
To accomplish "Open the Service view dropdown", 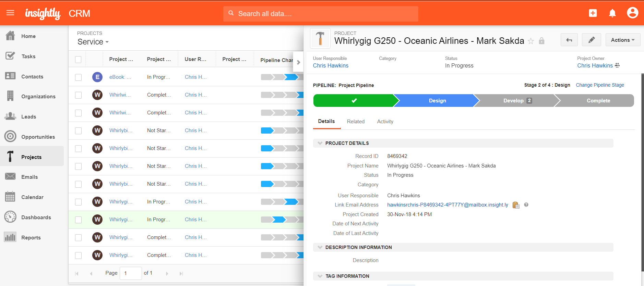I will [93, 42].
